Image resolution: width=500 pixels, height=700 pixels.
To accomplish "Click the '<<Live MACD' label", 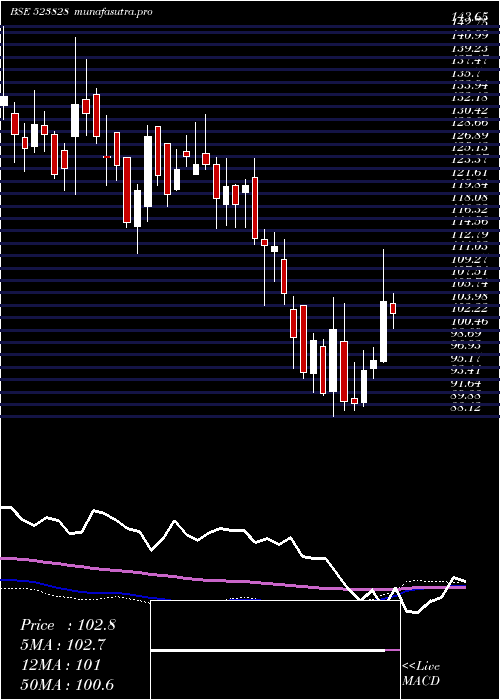I will (421, 674).
